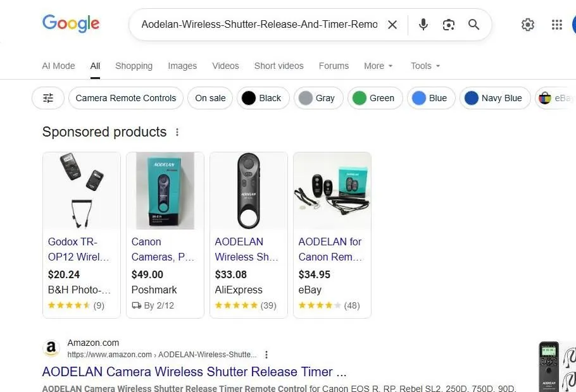Open AODELAN Wireless Sh... title link
Viewport: 576px width, 392px height.
(246, 249)
